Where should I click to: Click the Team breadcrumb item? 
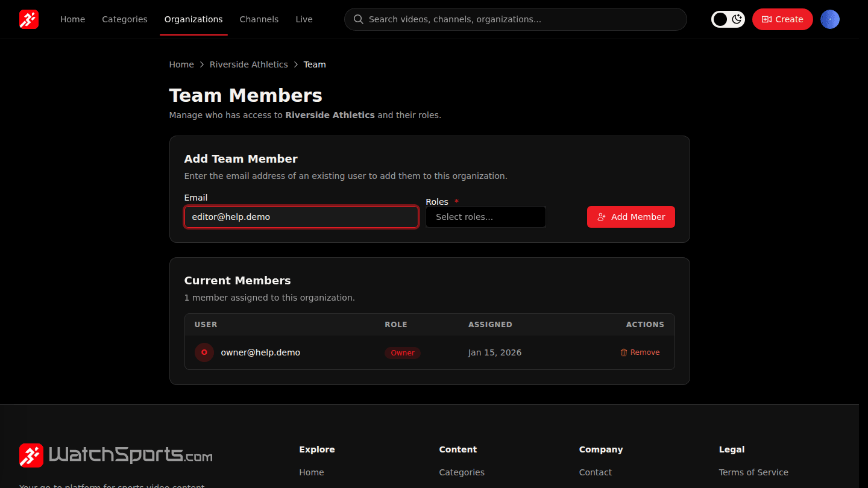(315, 64)
